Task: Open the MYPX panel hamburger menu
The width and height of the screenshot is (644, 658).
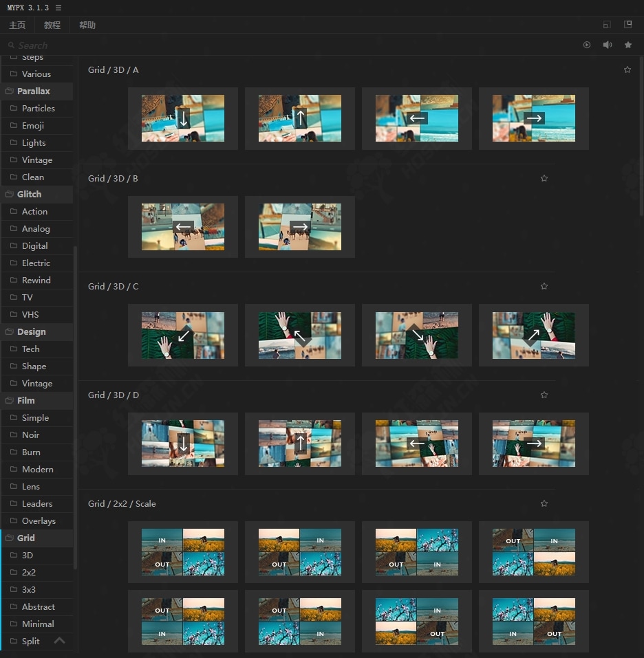Action: point(58,8)
